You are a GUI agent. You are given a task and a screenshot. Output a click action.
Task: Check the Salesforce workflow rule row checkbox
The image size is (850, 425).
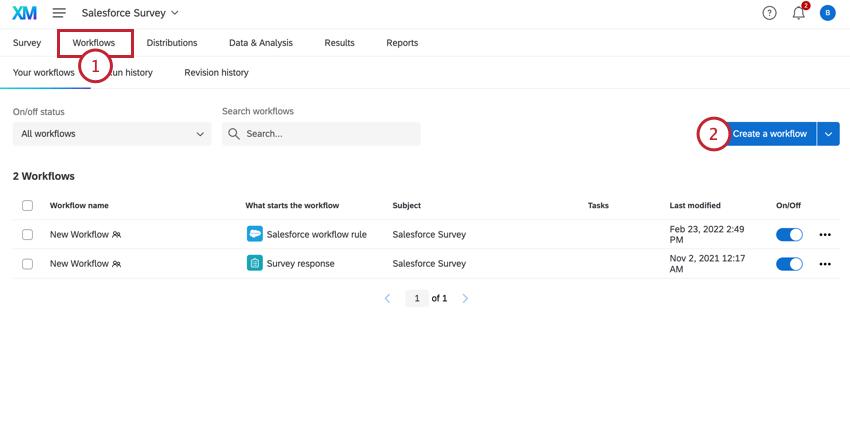[28, 235]
